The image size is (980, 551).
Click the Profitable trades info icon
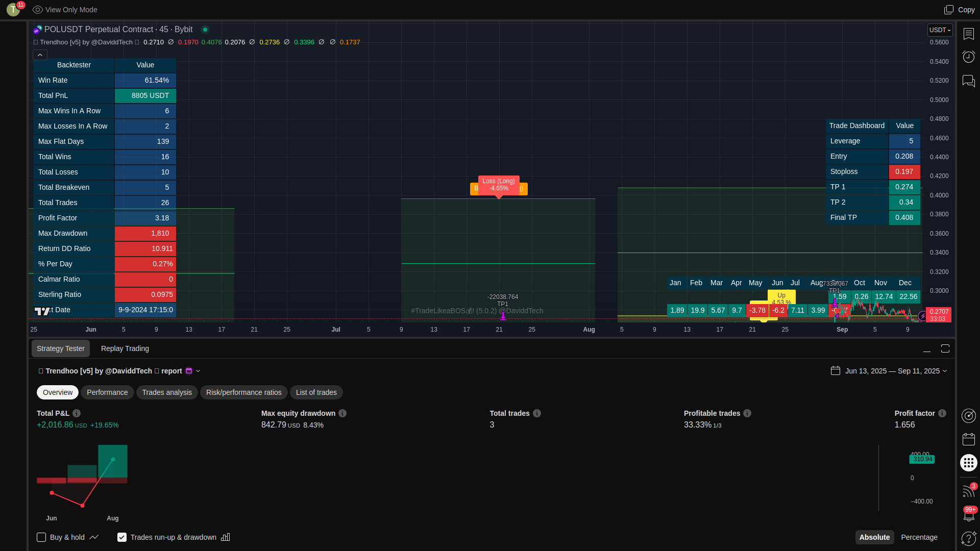747,413
